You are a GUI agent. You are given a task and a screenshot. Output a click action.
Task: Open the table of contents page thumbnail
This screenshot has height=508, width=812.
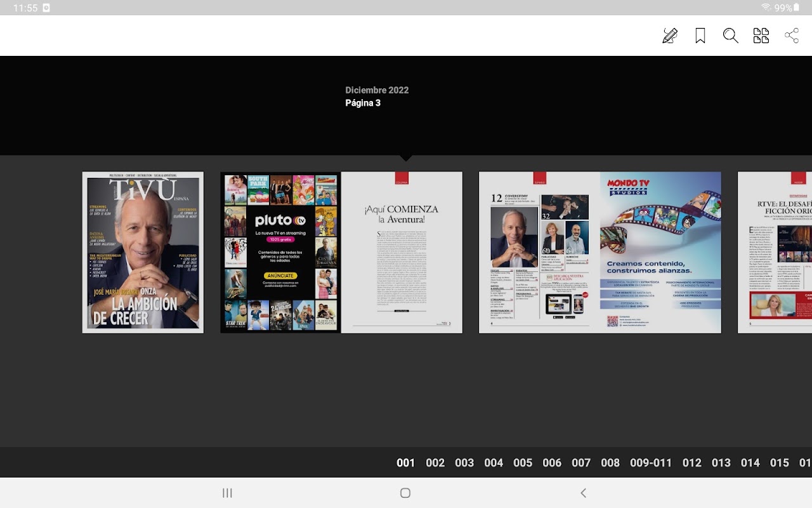click(539, 252)
